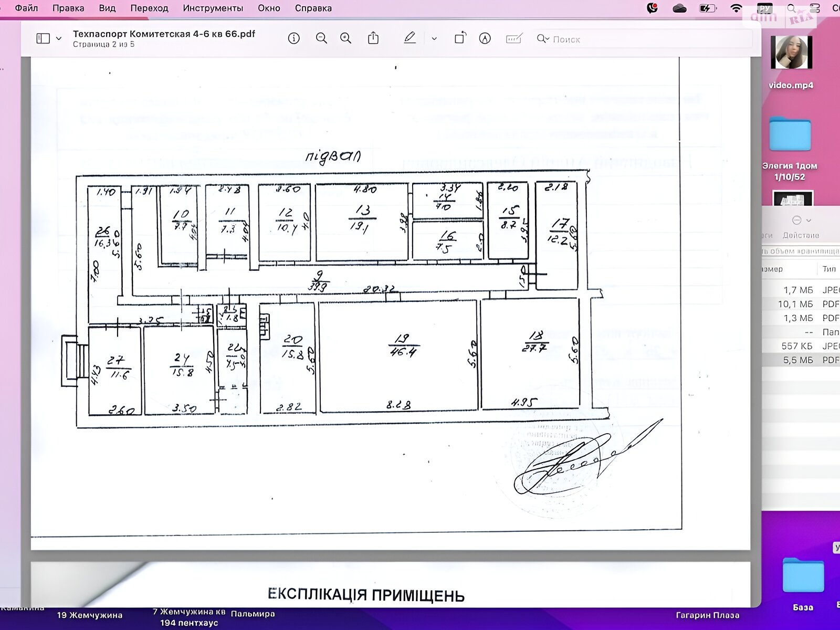Toggle the sidebar view button
840x630 pixels.
(x=43, y=38)
